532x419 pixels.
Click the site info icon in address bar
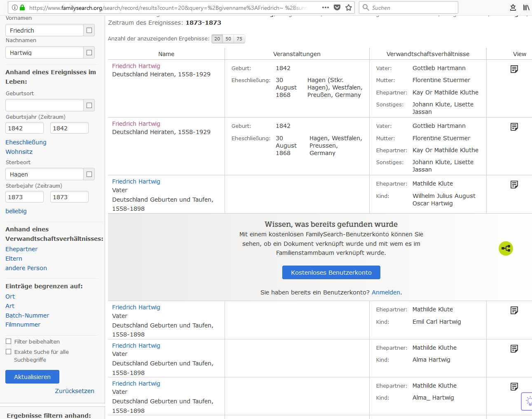(x=15, y=7)
